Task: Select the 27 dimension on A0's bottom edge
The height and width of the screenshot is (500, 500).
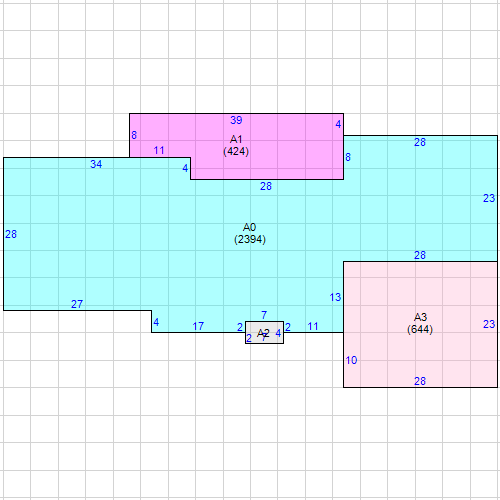Action: (x=77, y=304)
